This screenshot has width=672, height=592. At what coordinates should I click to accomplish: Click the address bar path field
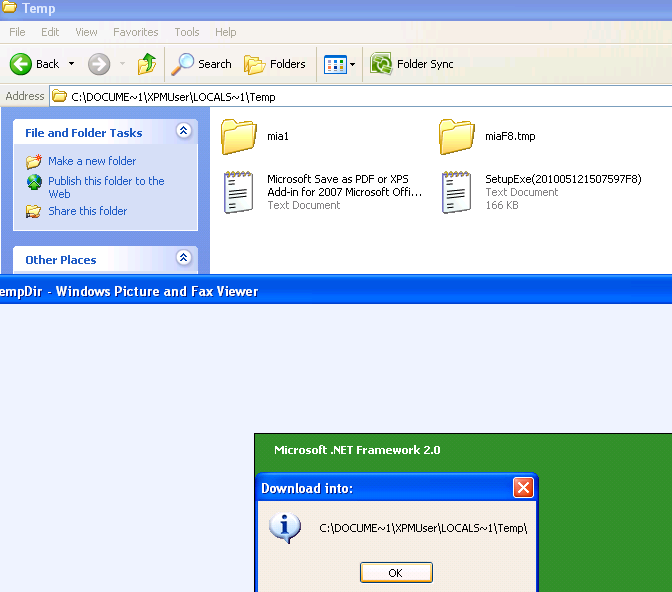pos(361,97)
